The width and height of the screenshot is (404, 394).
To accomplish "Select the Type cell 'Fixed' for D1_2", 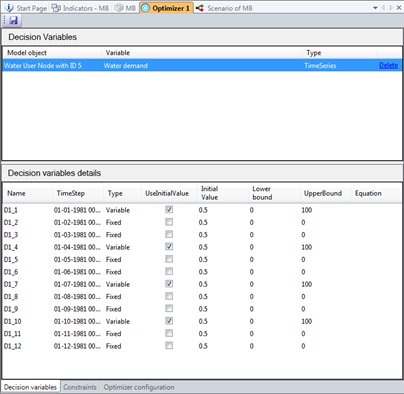I will pyautogui.click(x=113, y=222).
